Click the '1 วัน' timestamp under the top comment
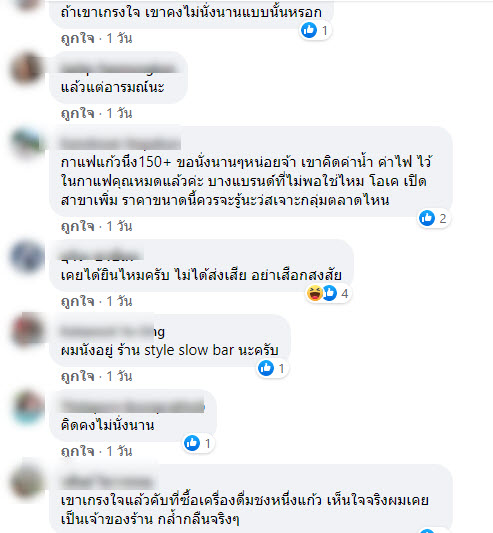The width and height of the screenshot is (493, 533). tap(119, 38)
